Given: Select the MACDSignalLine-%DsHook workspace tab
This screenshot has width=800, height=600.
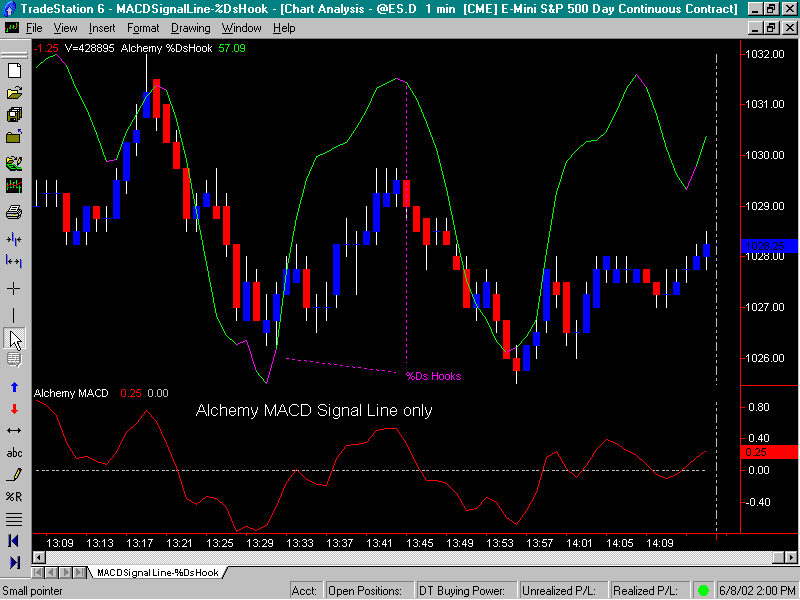Looking at the screenshot, I should [157, 572].
